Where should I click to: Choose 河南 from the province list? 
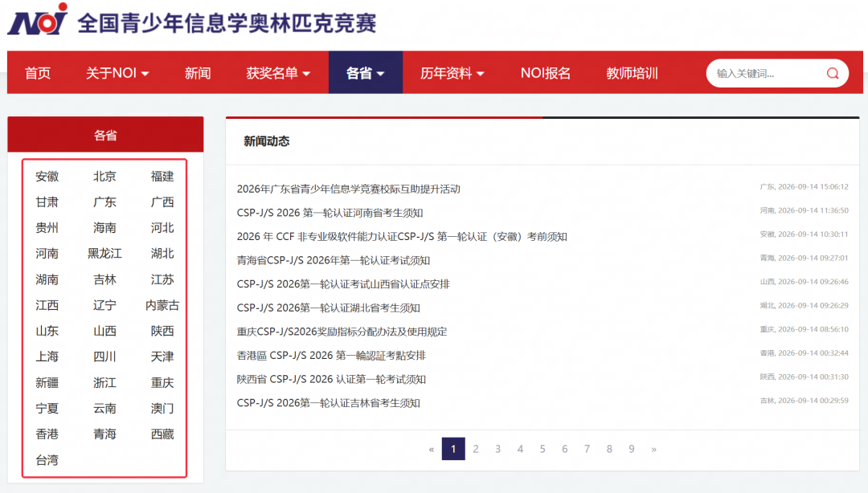[47, 254]
